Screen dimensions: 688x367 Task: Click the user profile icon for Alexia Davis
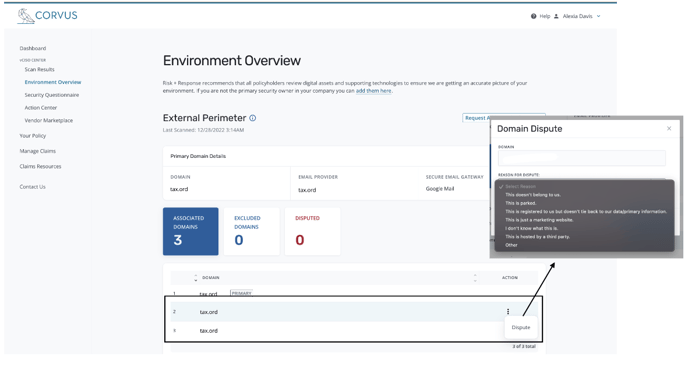click(x=556, y=16)
